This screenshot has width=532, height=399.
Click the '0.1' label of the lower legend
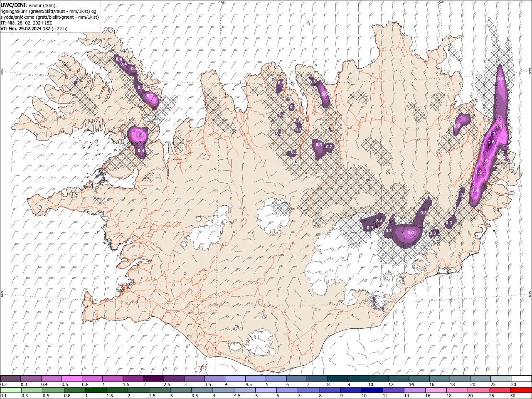point(3,396)
